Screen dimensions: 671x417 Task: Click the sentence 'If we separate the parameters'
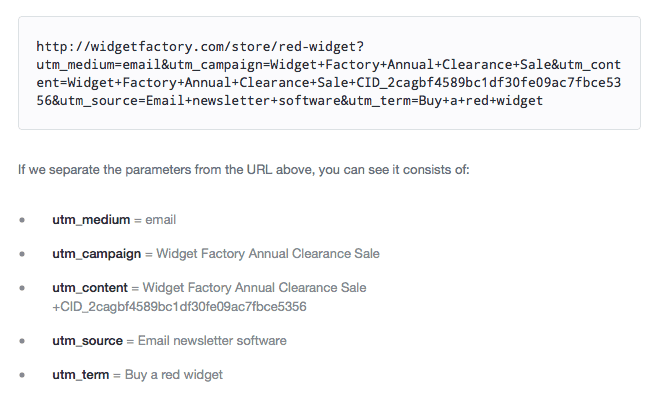[x=243, y=170]
